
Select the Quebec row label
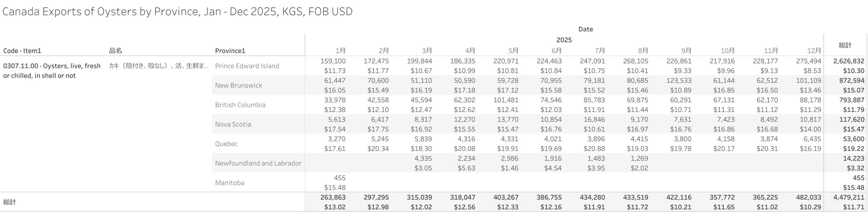click(226, 144)
